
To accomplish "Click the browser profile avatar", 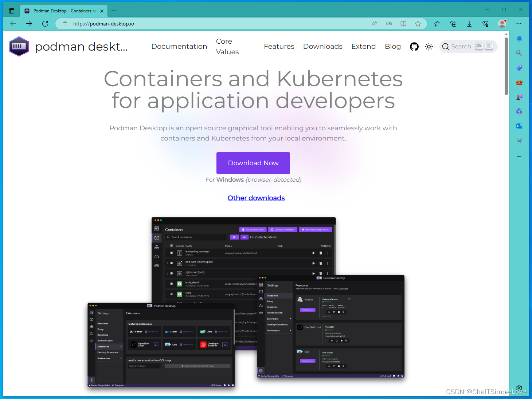I will pyautogui.click(x=502, y=24).
